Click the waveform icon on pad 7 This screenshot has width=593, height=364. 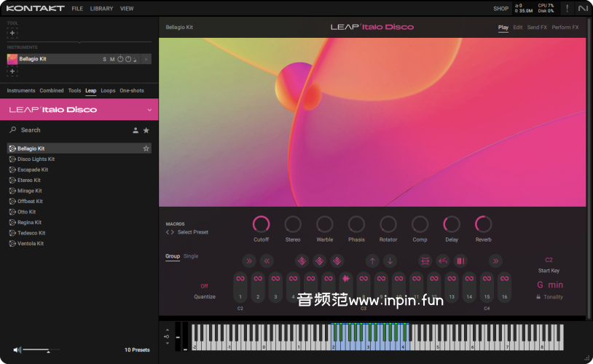coord(346,278)
